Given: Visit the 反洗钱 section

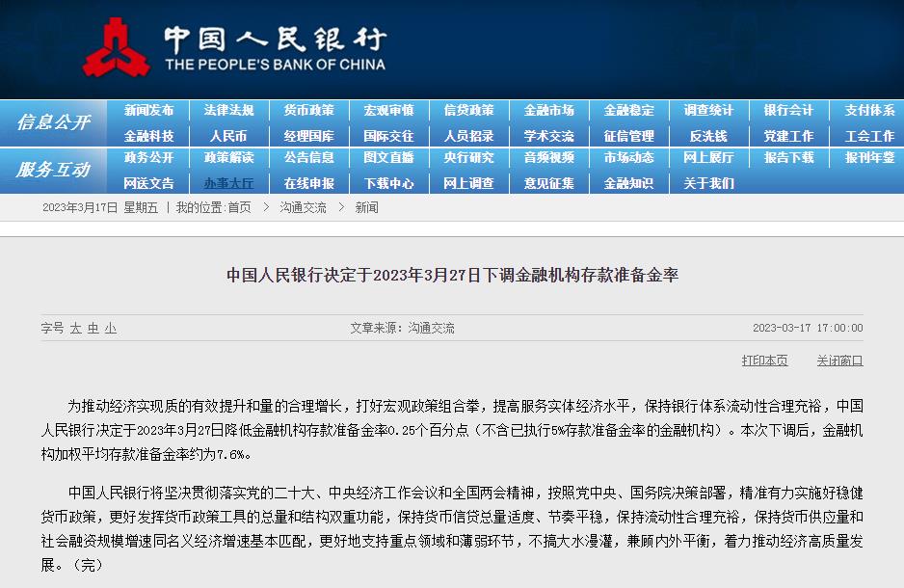Looking at the screenshot, I should pyautogui.click(x=708, y=136).
